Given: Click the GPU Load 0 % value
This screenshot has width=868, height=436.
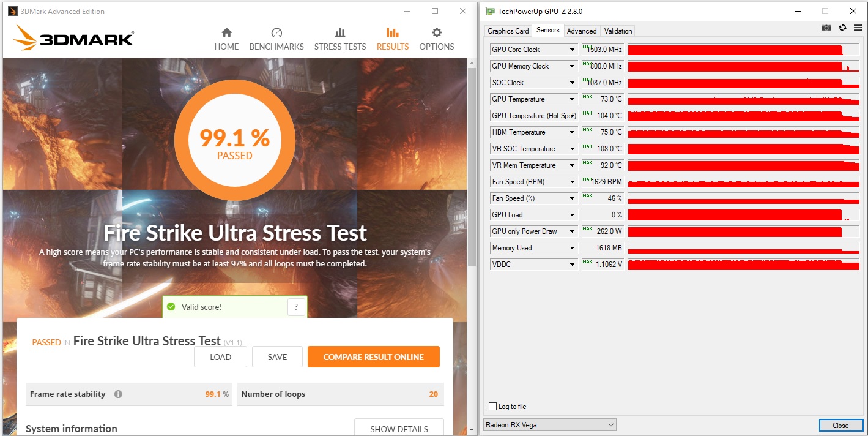Looking at the screenshot, I should (x=603, y=215).
